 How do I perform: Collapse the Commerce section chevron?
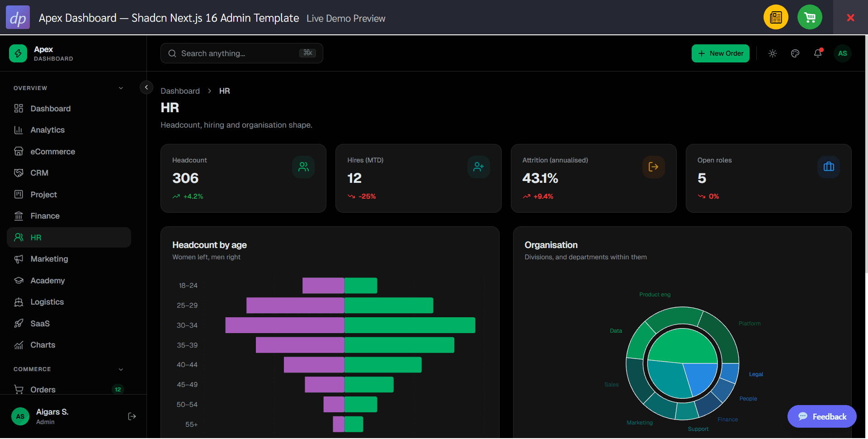coord(121,369)
